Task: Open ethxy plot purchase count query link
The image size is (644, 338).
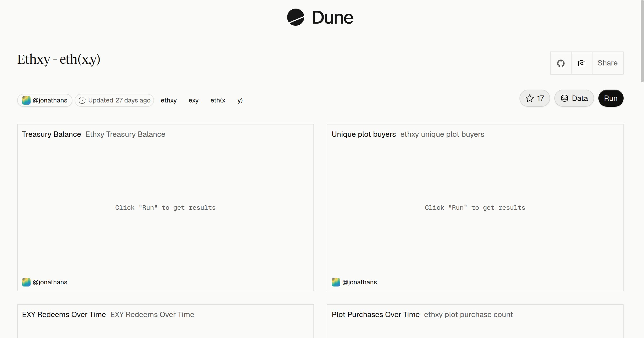Action: click(x=468, y=314)
